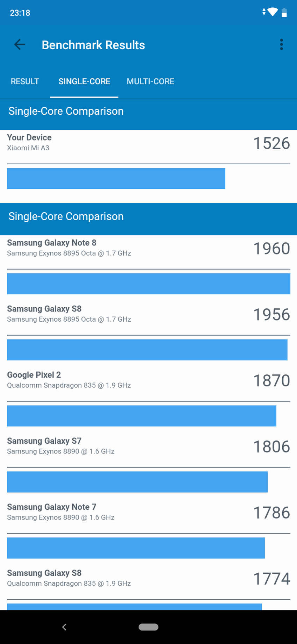Switch to the RESULT tab
This screenshot has width=297, height=644.
[25, 81]
